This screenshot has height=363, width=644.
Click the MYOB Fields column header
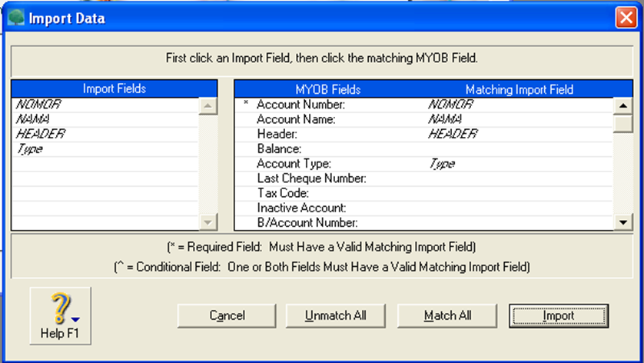coord(328,89)
